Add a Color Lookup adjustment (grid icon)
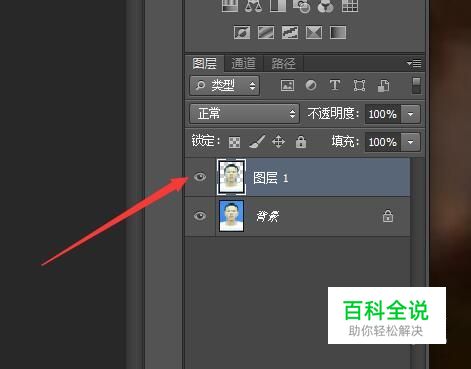 [350, 6]
